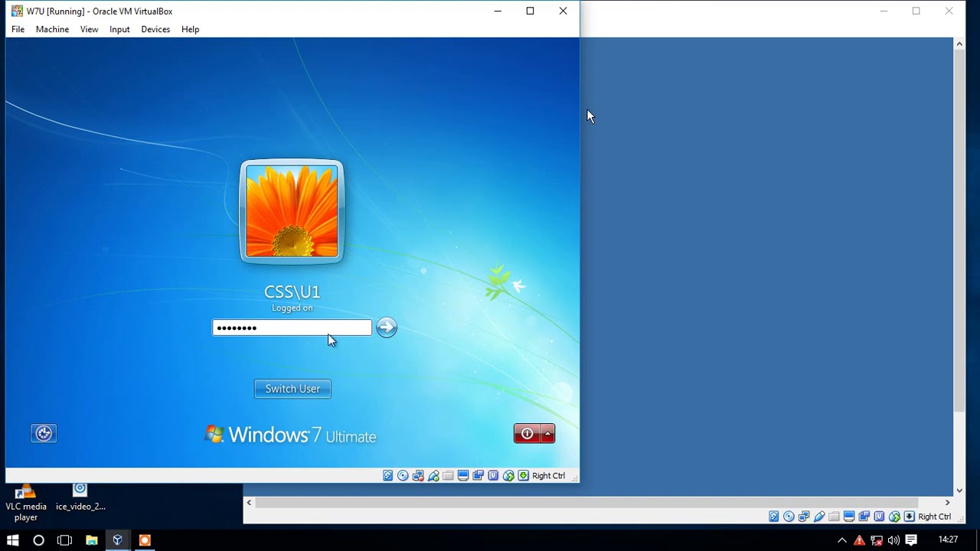
Task: Click the CPU icon in the background VM window status bar
Action: point(880,517)
